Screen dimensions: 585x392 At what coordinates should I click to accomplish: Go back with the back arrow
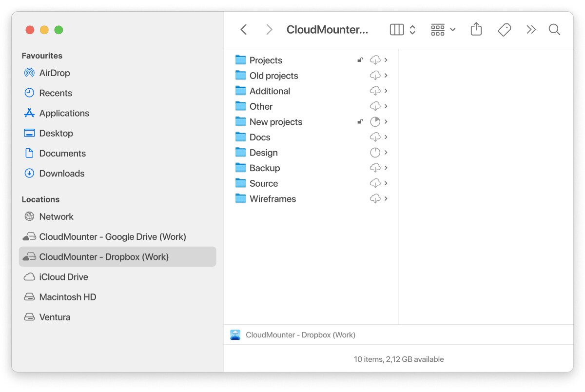pyautogui.click(x=244, y=30)
